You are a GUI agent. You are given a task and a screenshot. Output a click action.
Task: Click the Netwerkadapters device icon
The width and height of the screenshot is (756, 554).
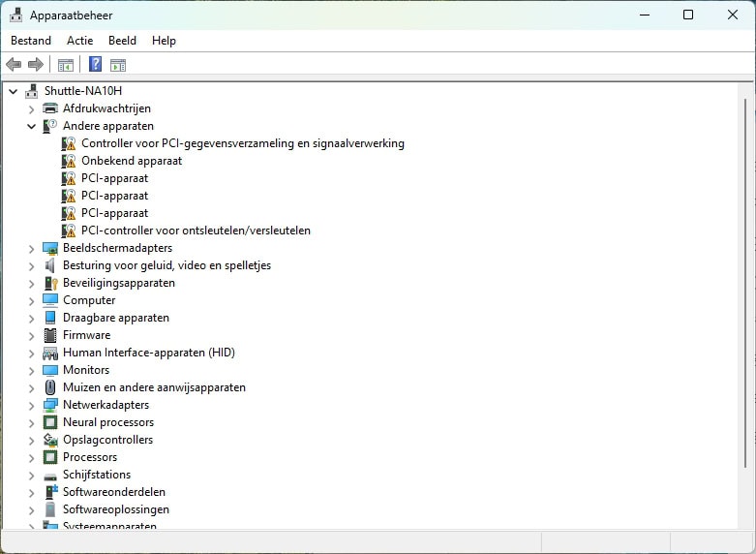(x=50, y=405)
